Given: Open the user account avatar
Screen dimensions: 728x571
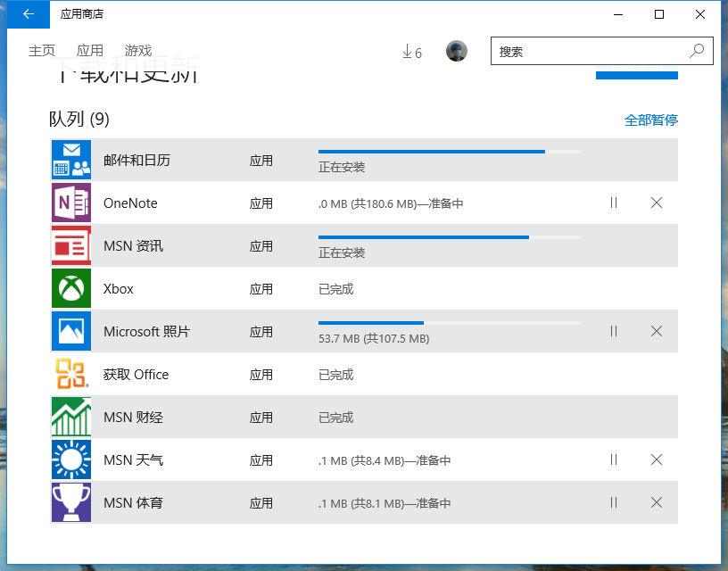Looking at the screenshot, I should 457,51.
